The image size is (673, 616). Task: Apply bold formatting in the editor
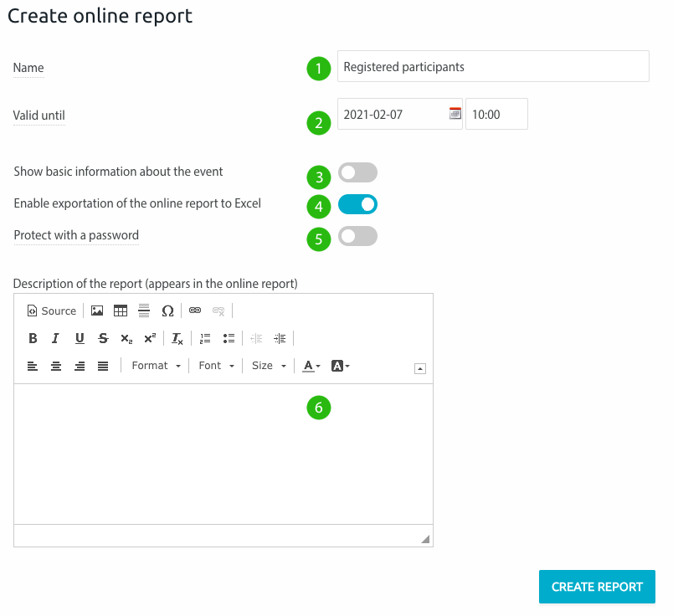pyautogui.click(x=33, y=338)
